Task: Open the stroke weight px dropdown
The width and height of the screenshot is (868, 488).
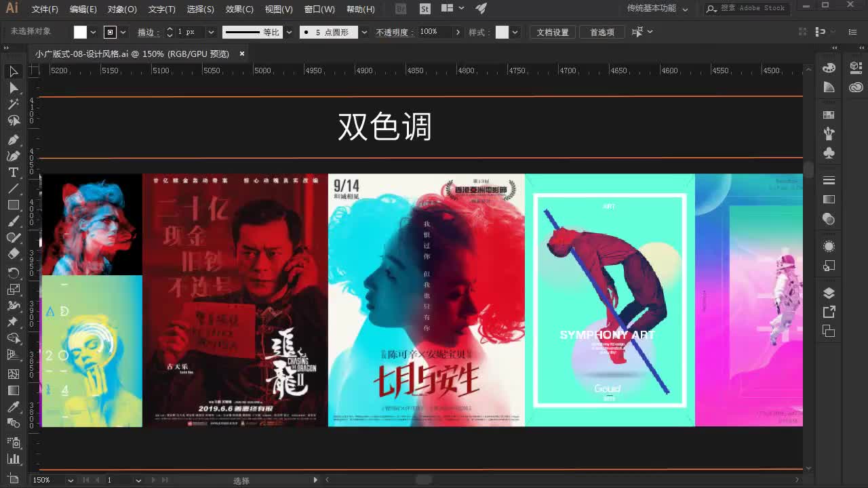Action: (x=211, y=32)
